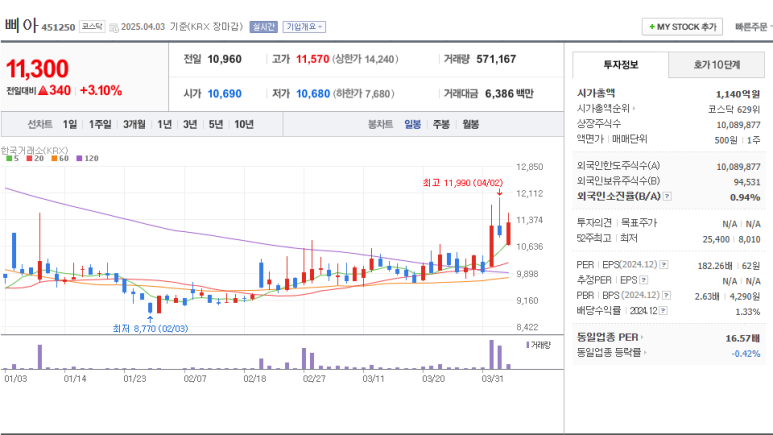Click the red up-triangle change indicator
Screen dimensions: 773x435
43,91
